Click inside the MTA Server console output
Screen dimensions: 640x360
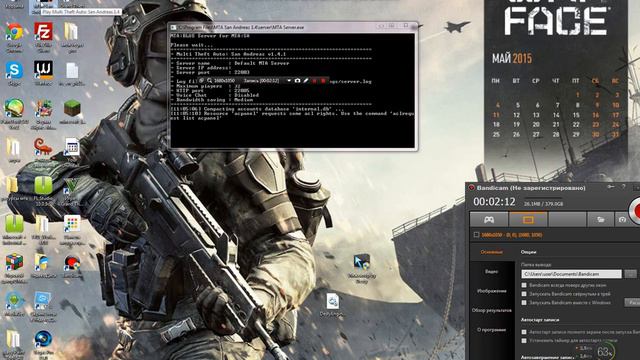click(292, 90)
